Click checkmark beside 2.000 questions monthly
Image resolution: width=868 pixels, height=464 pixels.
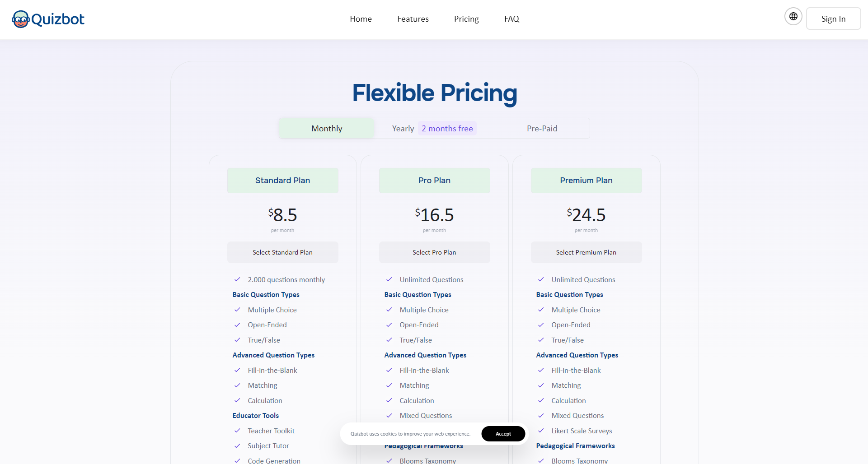click(237, 279)
